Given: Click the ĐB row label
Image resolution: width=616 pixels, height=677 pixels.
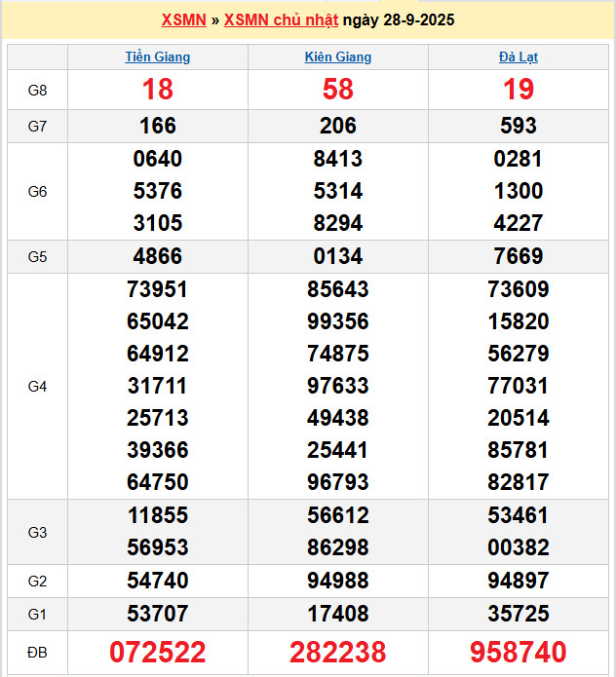Looking at the screenshot, I should click(37, 652).
